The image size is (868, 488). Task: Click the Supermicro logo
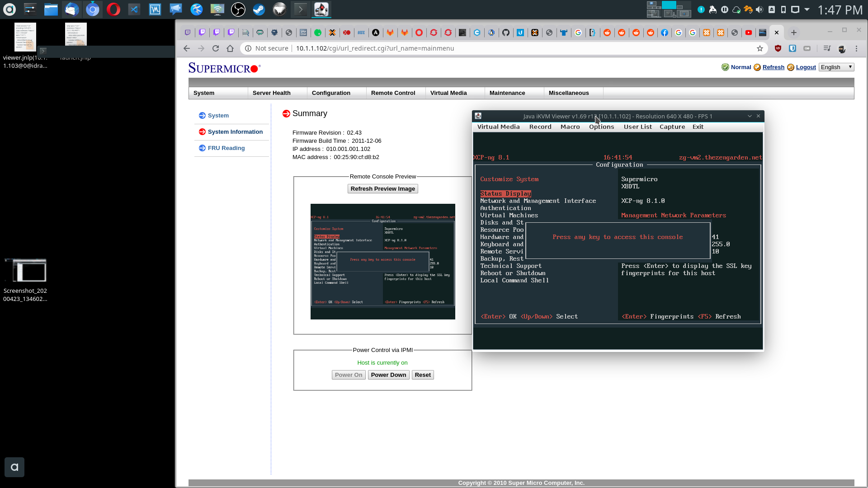click(224, 68)
